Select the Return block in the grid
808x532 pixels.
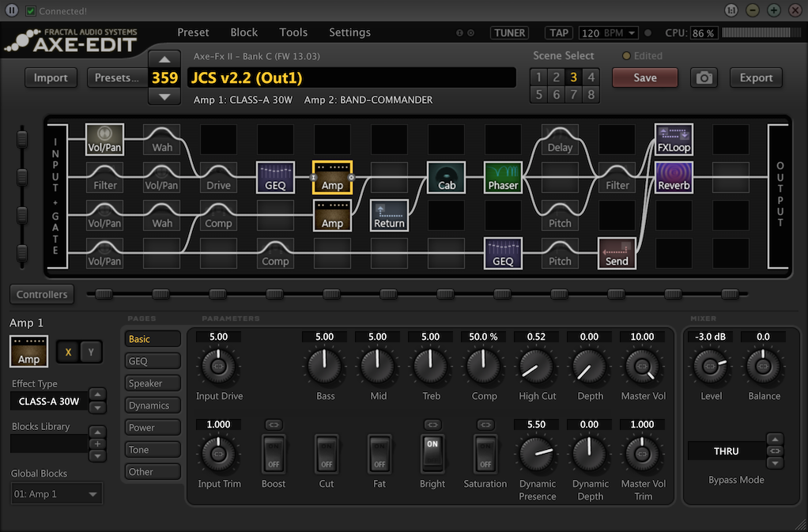pos(389,215)
